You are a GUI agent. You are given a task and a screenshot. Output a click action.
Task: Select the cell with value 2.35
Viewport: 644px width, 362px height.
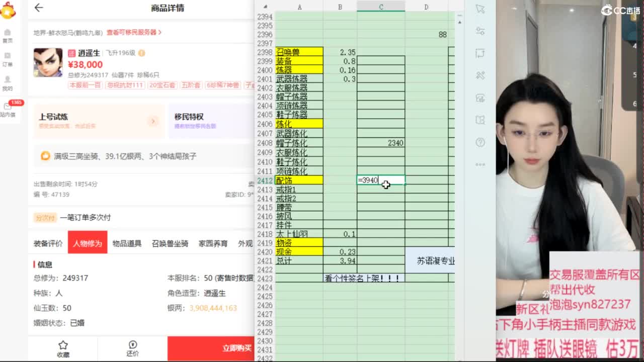point(340,52)
